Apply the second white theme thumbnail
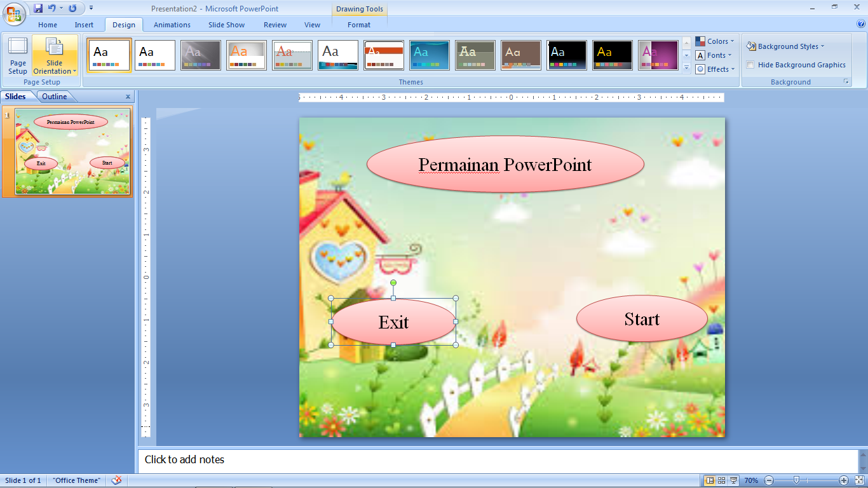This screenshot has height=488, width=868. coord(155,55)
